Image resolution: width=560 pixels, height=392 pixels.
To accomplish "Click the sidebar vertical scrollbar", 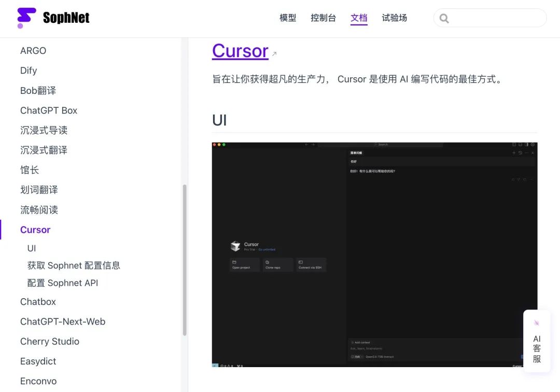I will [x=185, y=260].
